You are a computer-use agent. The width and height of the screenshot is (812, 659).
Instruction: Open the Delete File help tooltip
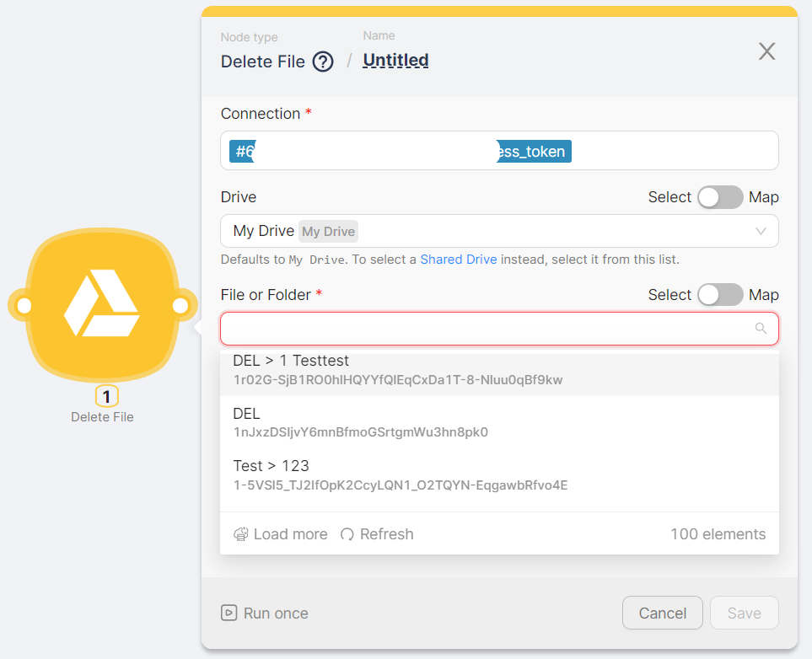(324, 62)
